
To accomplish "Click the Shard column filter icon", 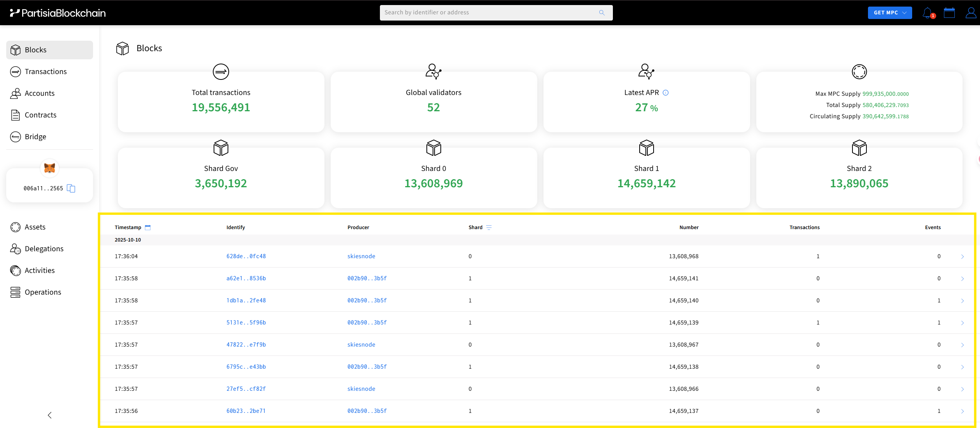I will point(489,228).
